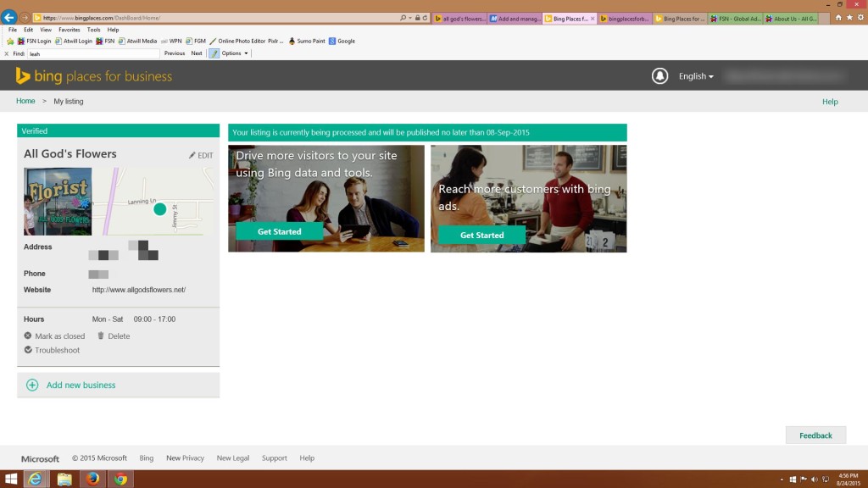Switch to the FSN - Global Ad... tab
This screenshot has height=488, width=868.
pyautogui.click(x=735, y=19)
